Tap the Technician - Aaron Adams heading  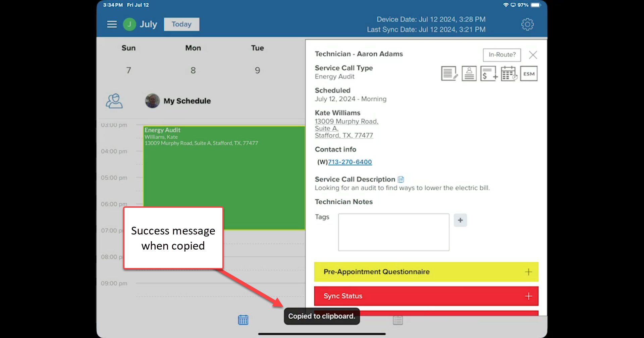pyautogui.click(x=359, y=54)
